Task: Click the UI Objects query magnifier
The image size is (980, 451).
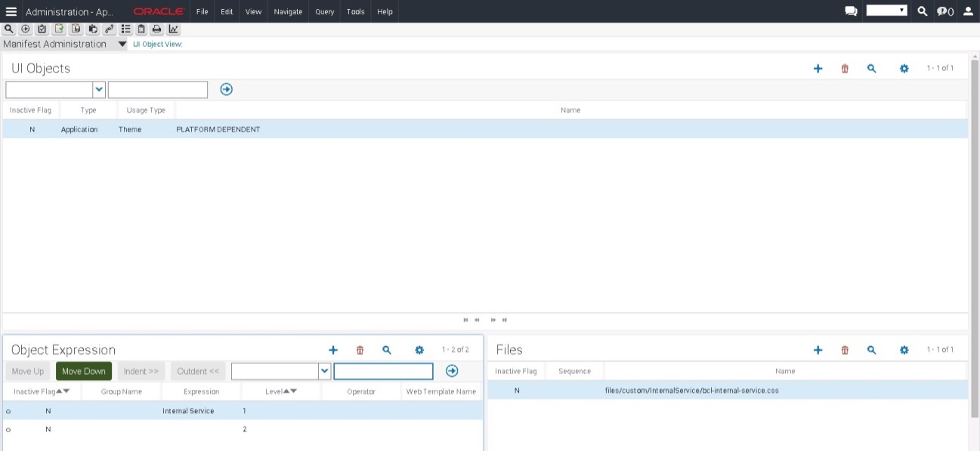Action: (871, 69)
